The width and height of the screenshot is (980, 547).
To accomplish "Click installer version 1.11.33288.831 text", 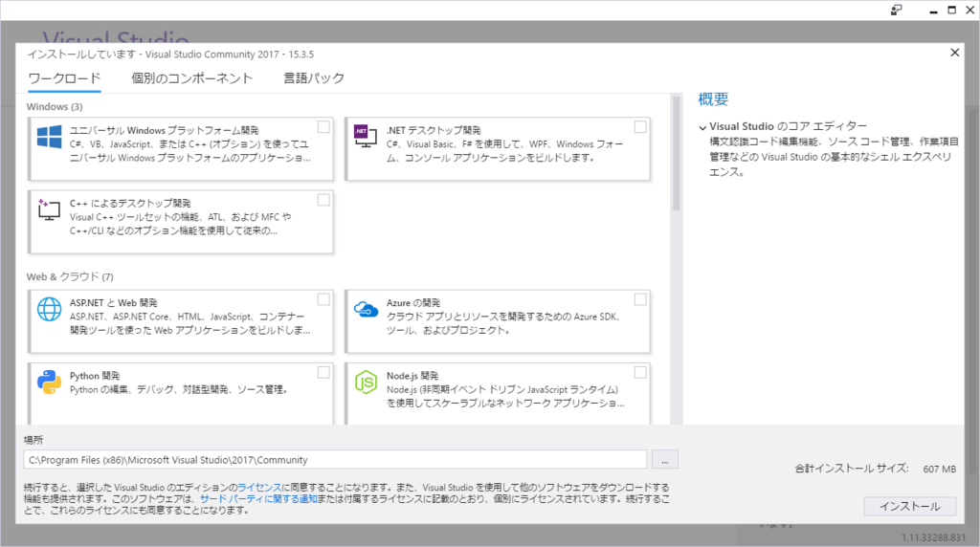I will coord(934,537).
